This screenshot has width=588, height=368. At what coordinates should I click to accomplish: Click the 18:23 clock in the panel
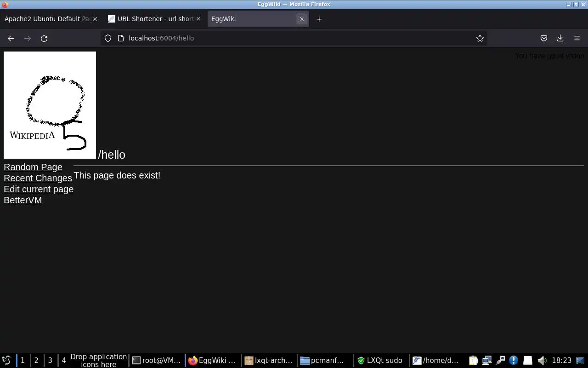click(561, 361)
